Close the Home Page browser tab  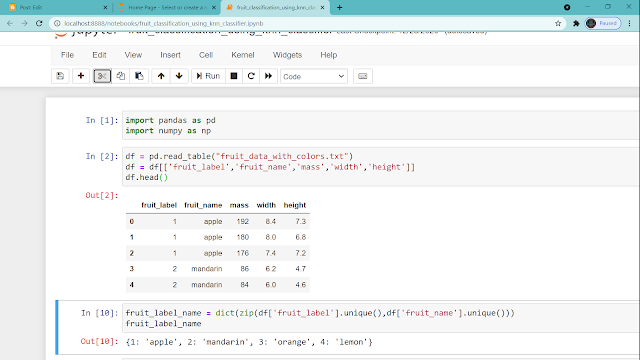pyautogui.click(x=213, y=7)
